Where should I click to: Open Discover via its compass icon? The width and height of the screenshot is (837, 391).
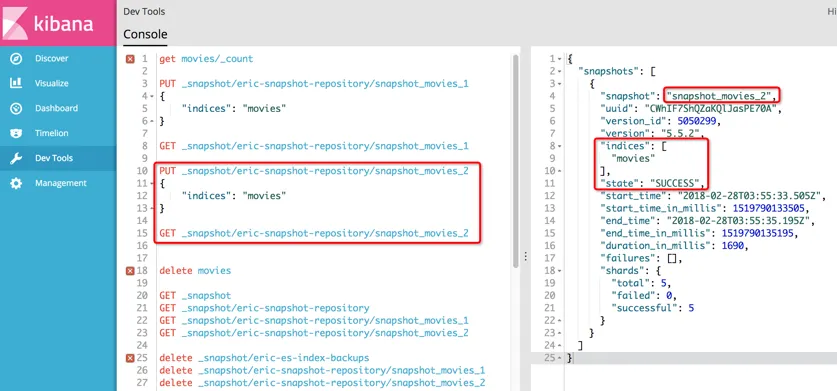(16, 59)
